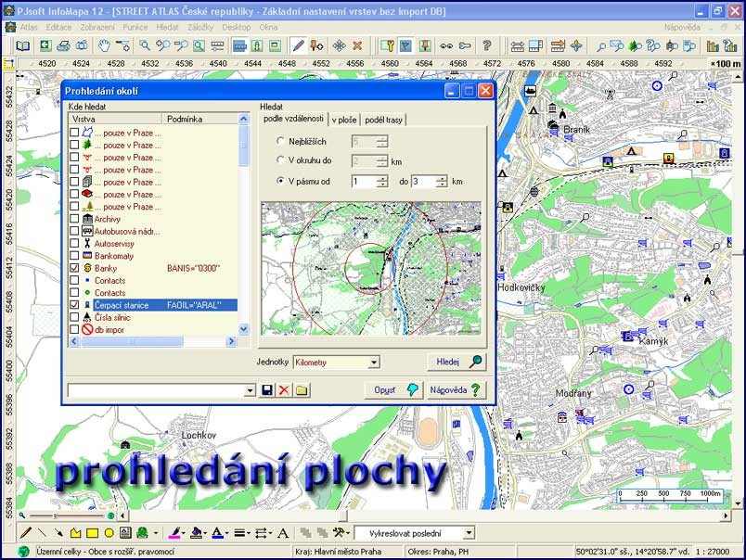Click the search radius map preview
Viewport: 746px width, 560px height.
[x=371, y=269]
